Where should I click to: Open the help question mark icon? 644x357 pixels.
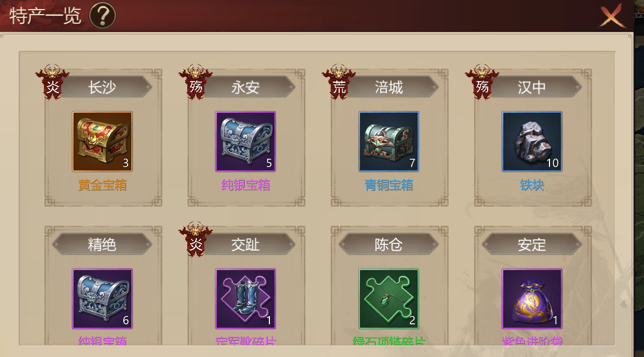[103, 16]
